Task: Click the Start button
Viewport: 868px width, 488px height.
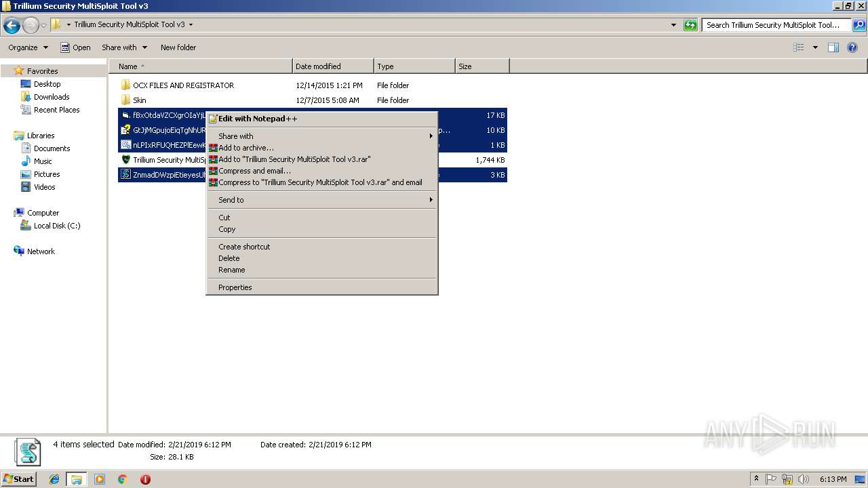Action: (18, 479)
